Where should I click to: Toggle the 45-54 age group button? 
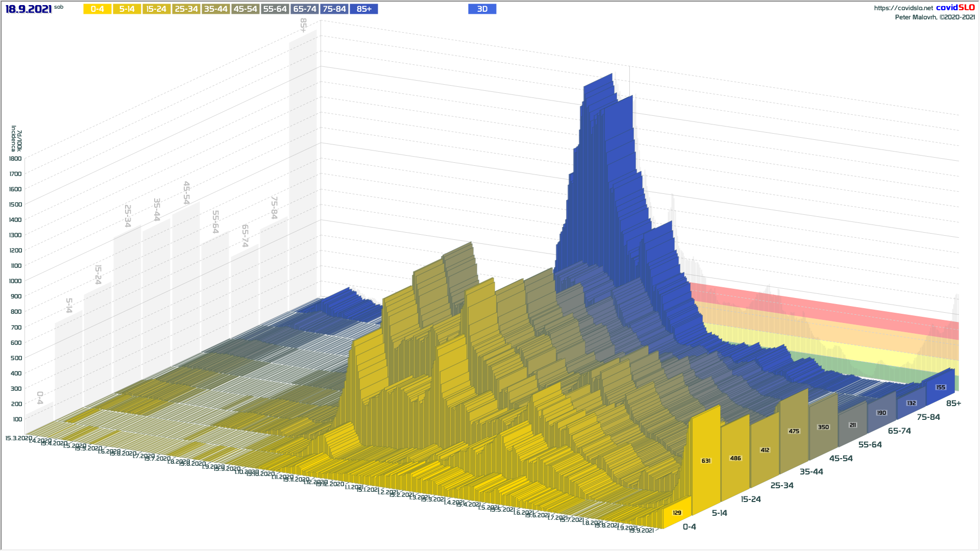pyautogui.click(x=245, y=9)
